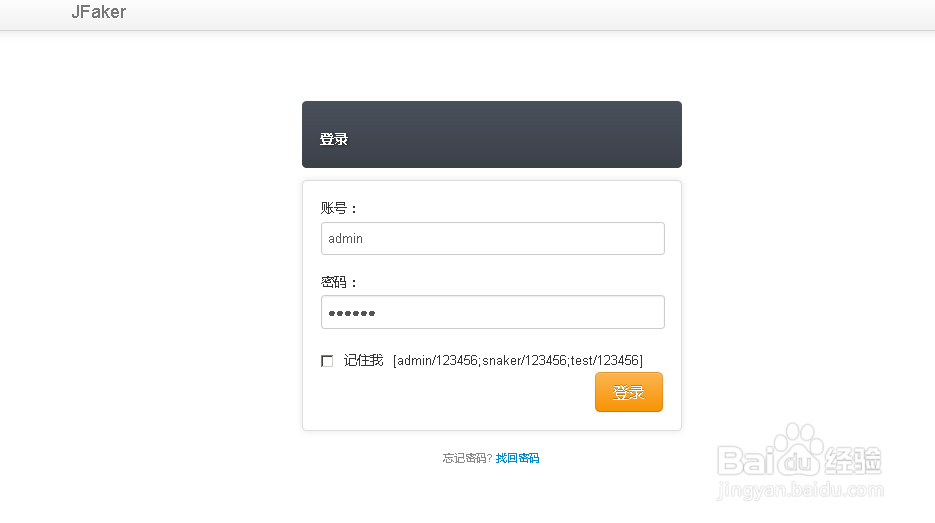Click the Bai text of the Baidu watermark
This screenshot has height=523, width=935.
click(743, 462)
